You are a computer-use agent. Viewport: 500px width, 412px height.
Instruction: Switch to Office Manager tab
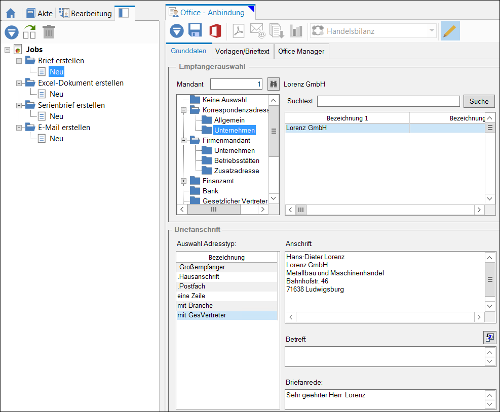tap(301, 51)
